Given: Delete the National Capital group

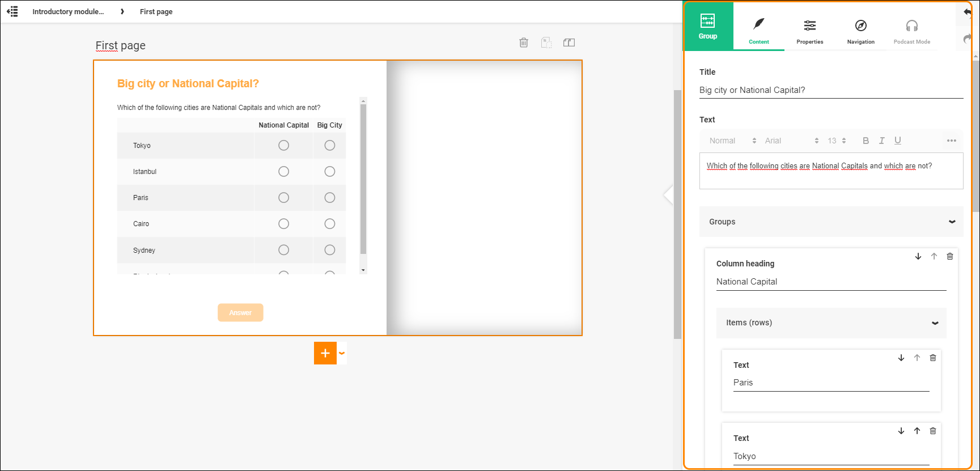Looking at the screenshot, I should click(950, 256).
